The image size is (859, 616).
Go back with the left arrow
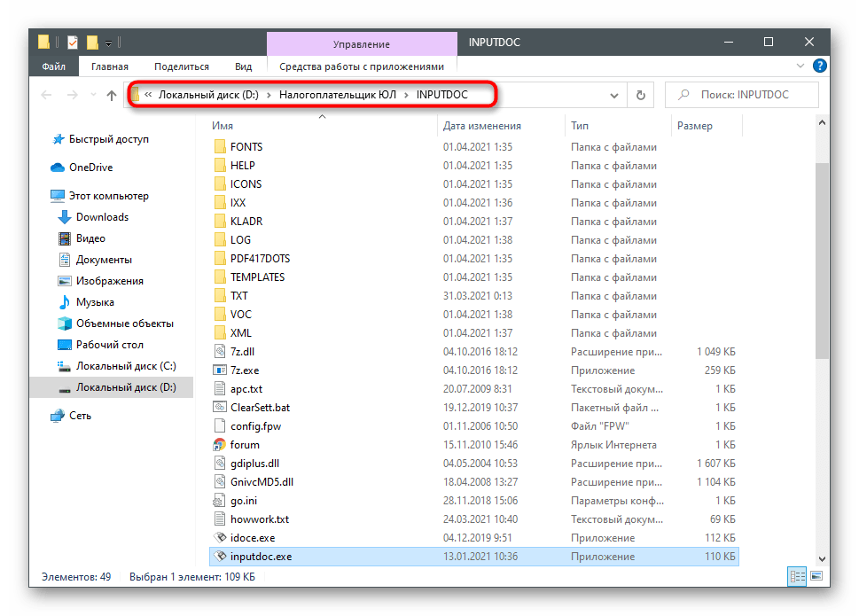47,95
